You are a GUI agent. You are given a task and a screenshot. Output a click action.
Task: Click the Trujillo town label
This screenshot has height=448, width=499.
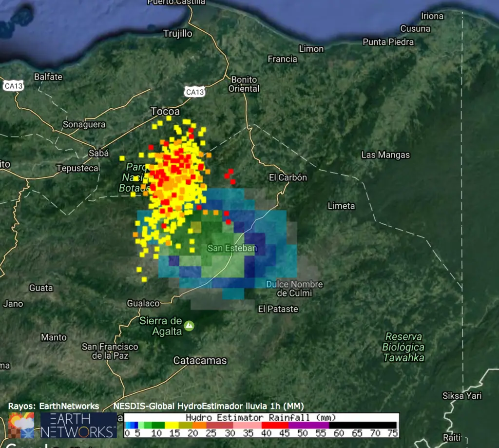coord(177,34)
